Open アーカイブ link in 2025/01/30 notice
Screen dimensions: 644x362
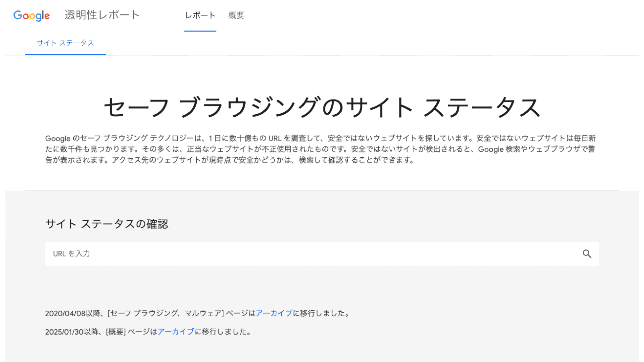(x=176, y=332)
